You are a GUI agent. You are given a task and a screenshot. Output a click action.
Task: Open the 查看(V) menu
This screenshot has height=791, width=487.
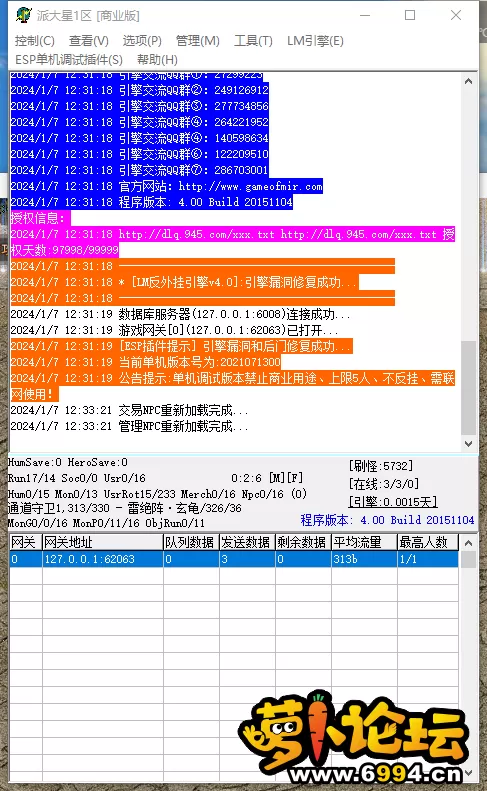[89, 41]
